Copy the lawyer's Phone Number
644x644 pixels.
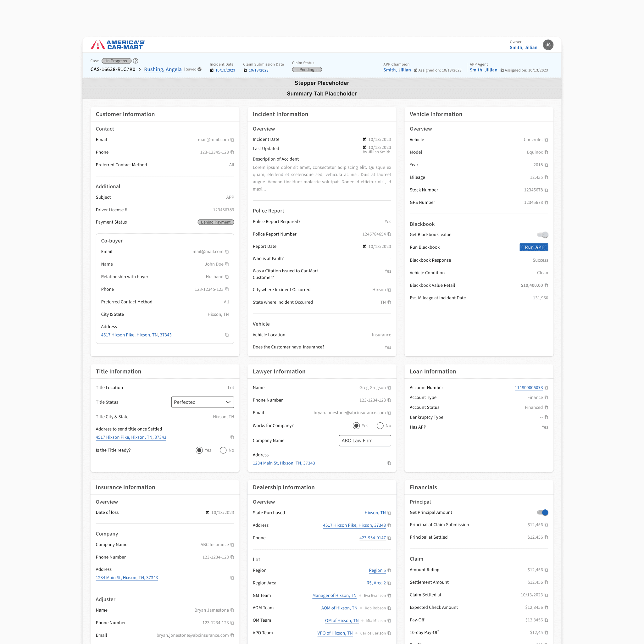[x=389, y=400]
